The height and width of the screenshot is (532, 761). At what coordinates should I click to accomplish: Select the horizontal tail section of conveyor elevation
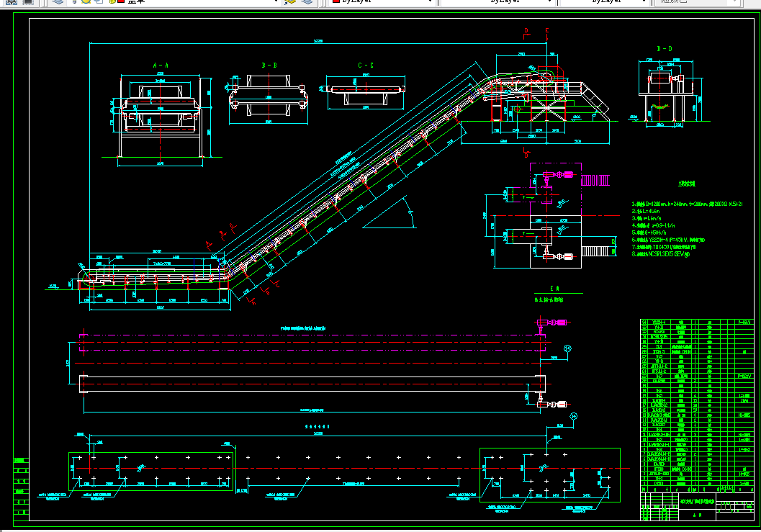pos(154,278)
